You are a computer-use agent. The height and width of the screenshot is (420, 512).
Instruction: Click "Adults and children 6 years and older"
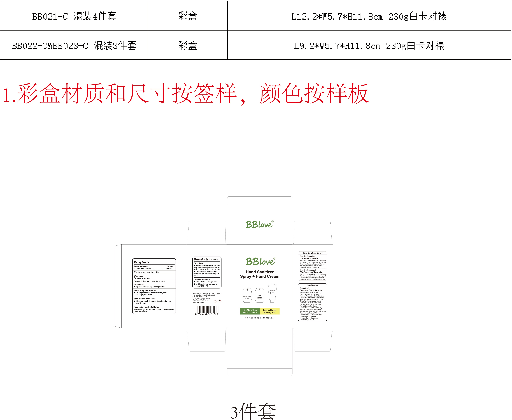click(x=208, y=265)
